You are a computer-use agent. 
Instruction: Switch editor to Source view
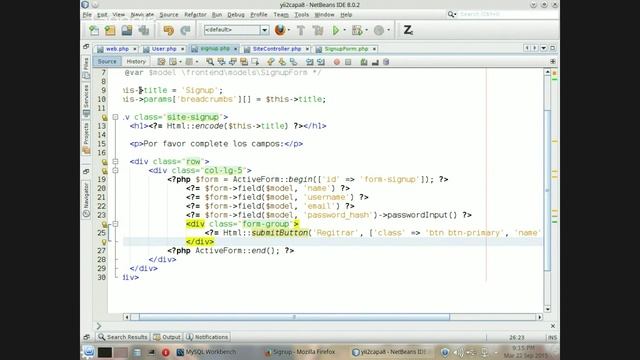107,61
